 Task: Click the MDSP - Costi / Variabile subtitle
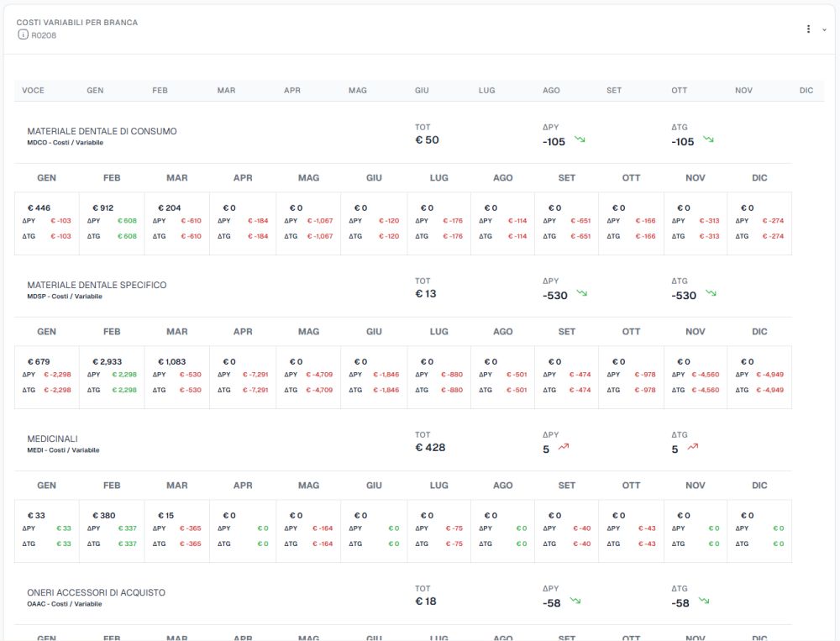tap(65, 297)
